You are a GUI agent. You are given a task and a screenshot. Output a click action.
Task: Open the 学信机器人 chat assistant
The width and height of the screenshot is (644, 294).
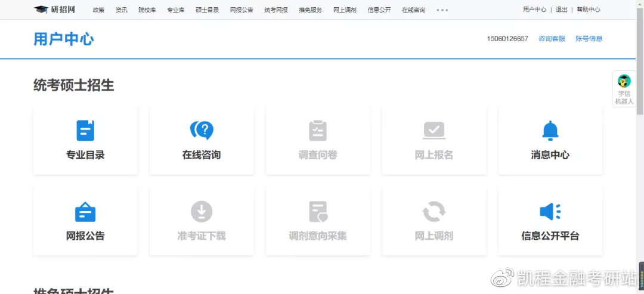coord(624,89)
